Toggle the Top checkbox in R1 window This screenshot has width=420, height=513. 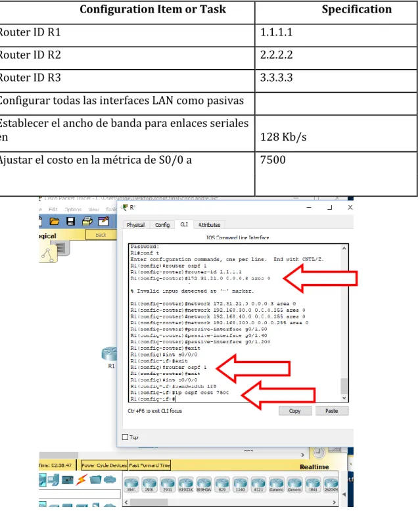click(125, 437)
